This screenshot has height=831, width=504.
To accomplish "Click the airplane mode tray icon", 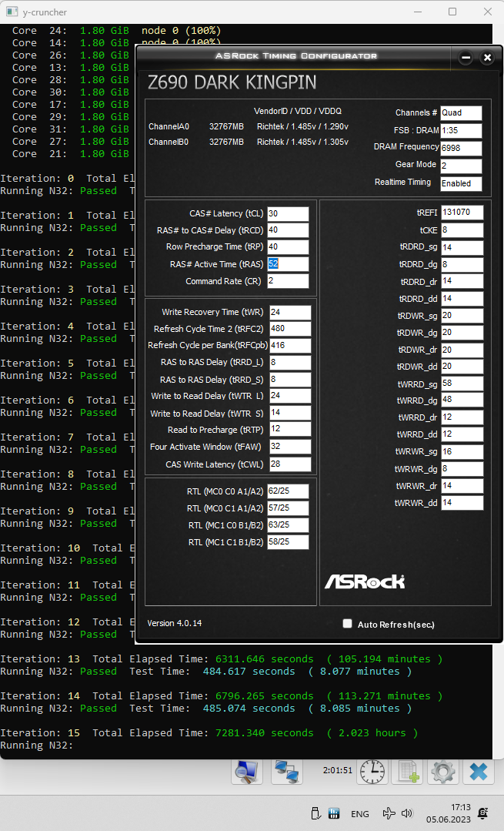I will (x=389, y=813).
